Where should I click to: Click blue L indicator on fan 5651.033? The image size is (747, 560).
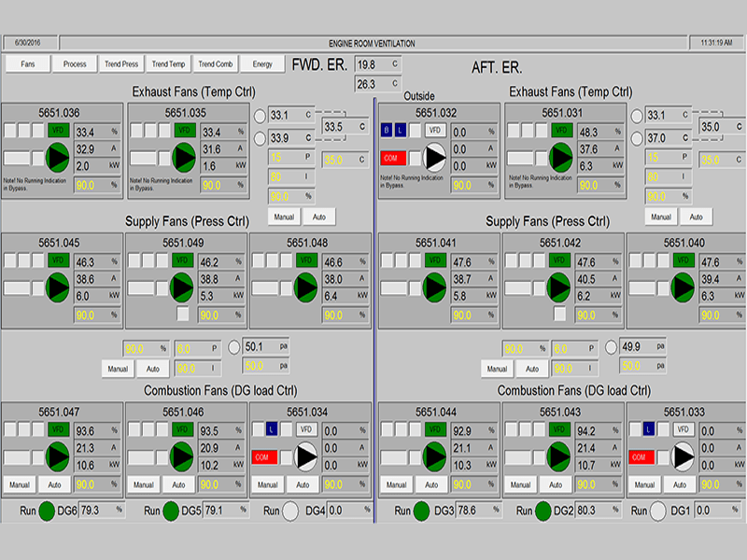point(649,429)
